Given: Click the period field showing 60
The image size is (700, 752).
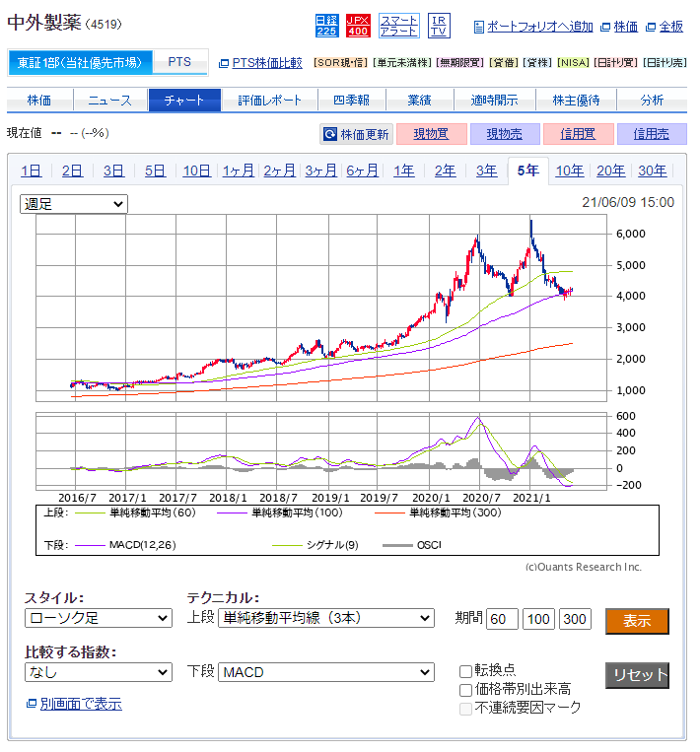Looking at the screenshot, I should point(503,619).
